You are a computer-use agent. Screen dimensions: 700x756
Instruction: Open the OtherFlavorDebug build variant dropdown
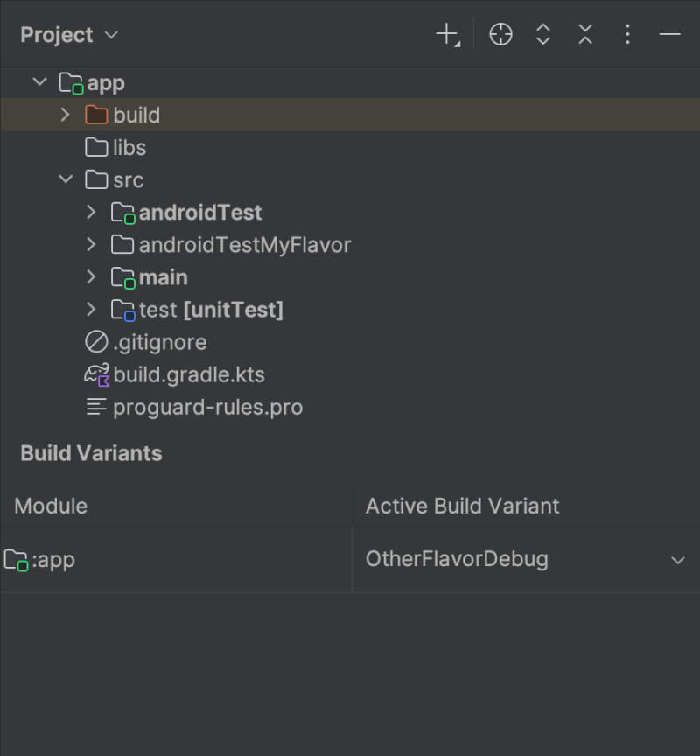(526, 559)
